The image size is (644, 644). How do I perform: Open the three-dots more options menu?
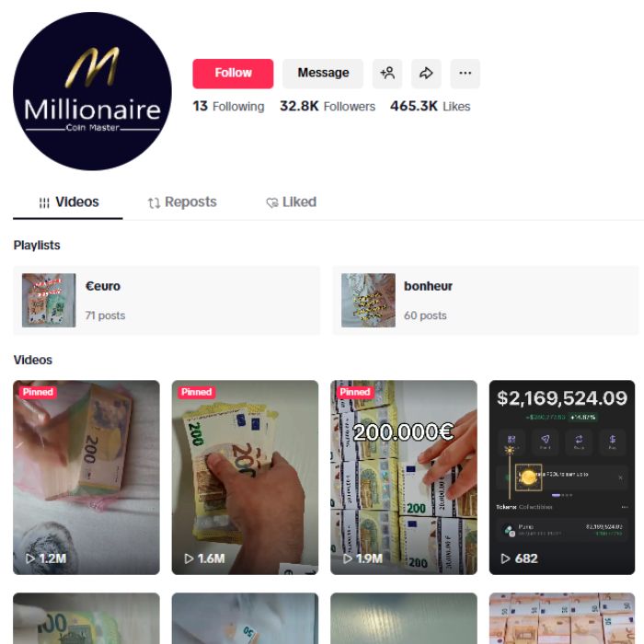(465, 74)
